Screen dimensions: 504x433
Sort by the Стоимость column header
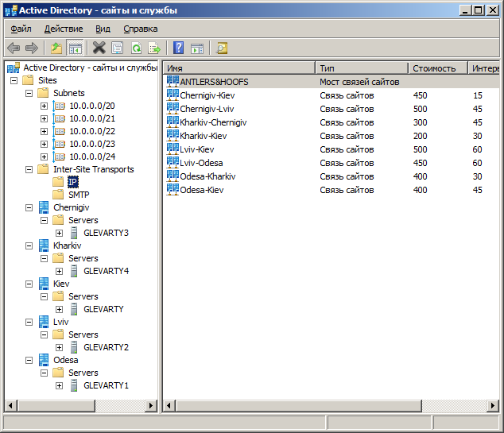pos(438,68)
